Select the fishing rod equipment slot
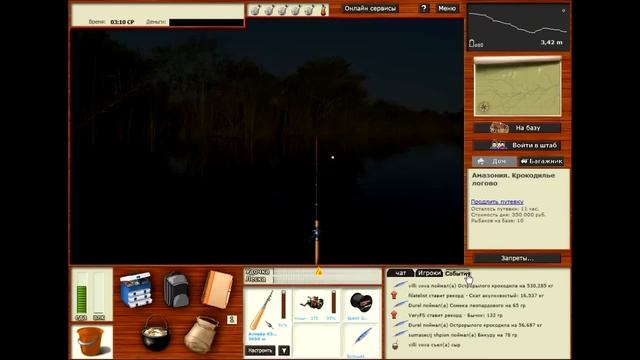Screen dimensions: 640x360 pyautogui.click(x=262, y=310)
